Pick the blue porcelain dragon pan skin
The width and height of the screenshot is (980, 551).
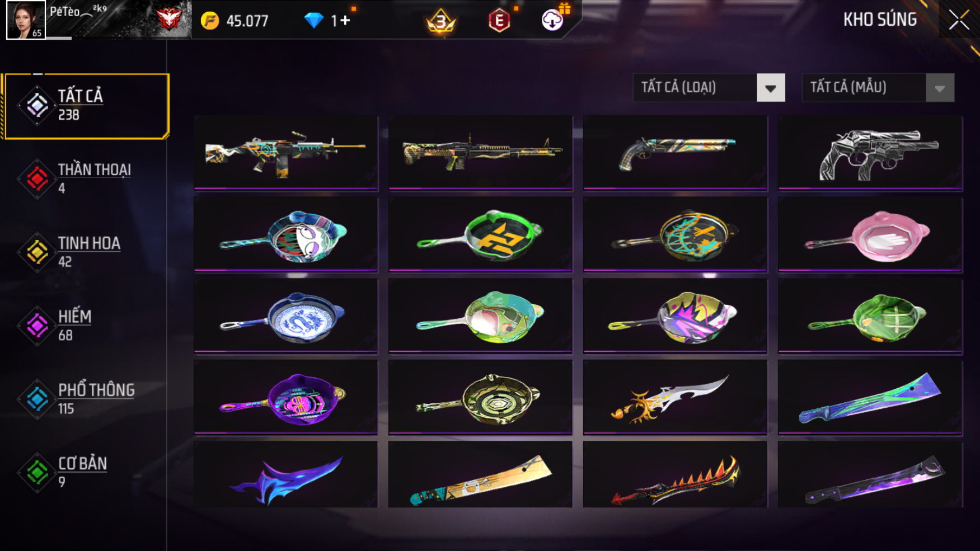[286, 316]
